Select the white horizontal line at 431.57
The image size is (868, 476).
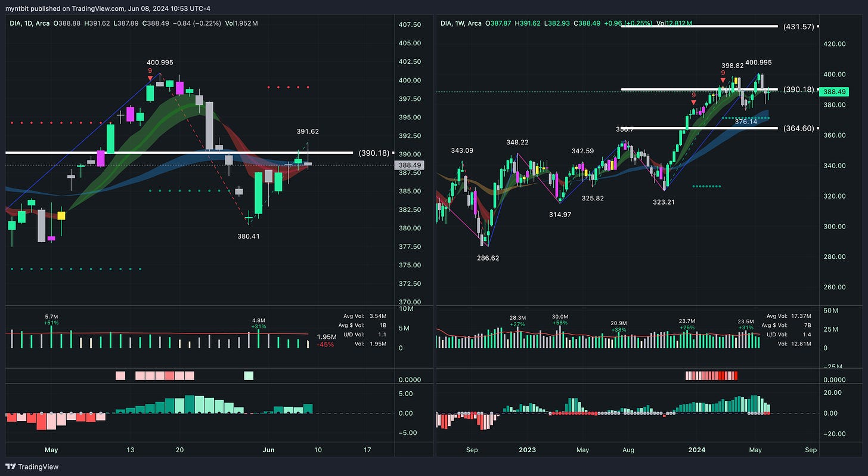click(700, 27)
